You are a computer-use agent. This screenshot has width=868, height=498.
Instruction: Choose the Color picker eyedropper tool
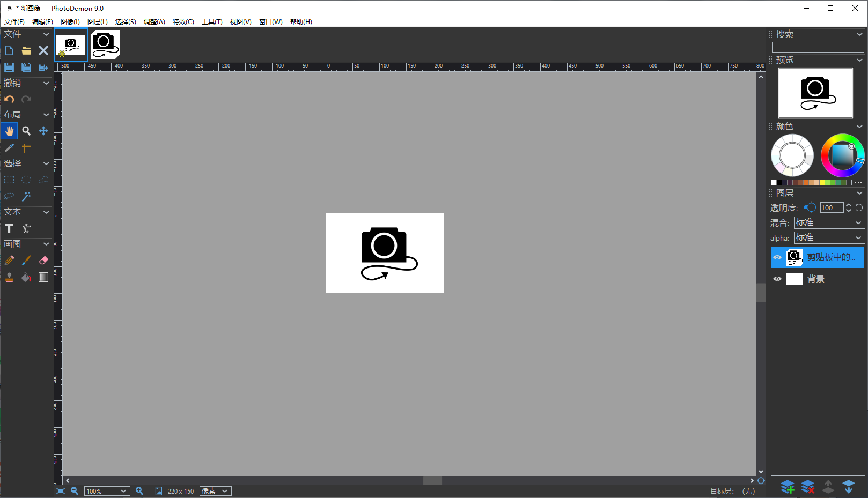(x=9, y=148)
